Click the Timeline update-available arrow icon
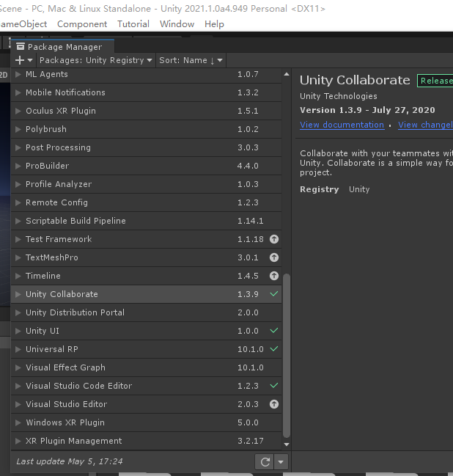The width and height of the screenshot is (453, 476). (x=274, y=276)
